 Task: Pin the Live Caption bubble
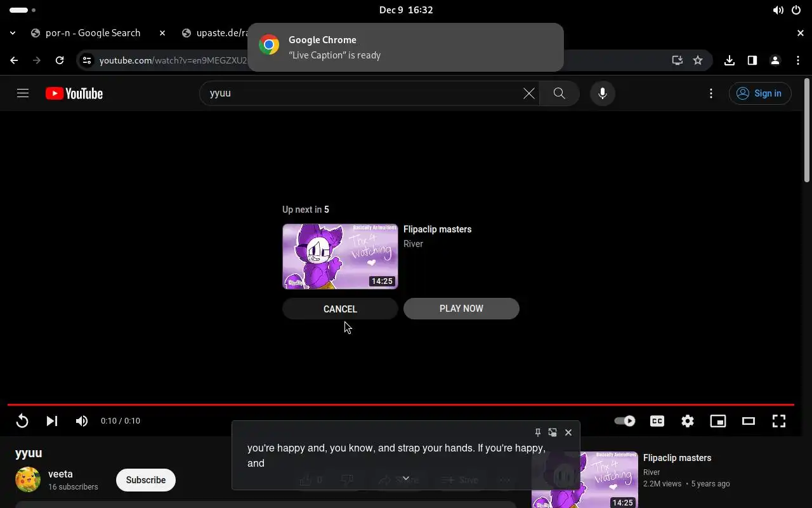(537, 432)
